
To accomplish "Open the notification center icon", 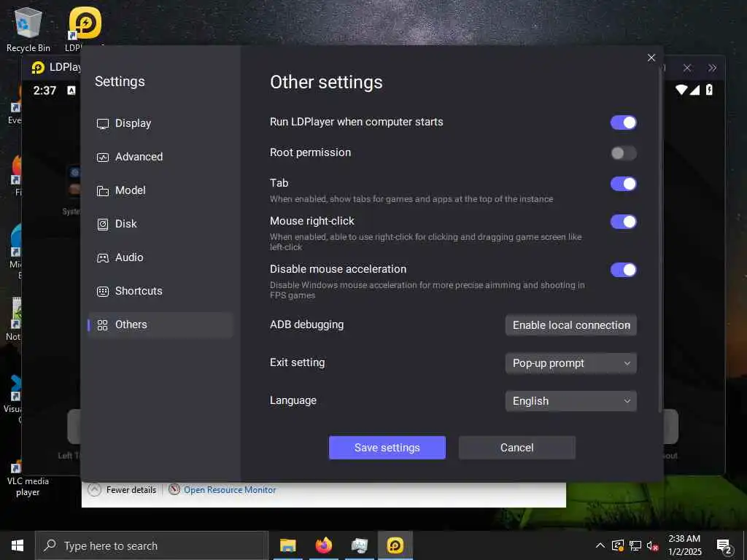I will (724, 546).
